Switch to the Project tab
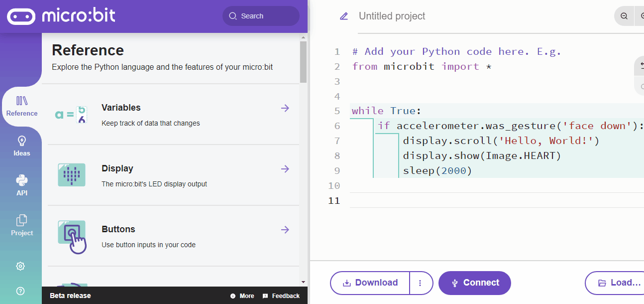 pyautogui.click(x=22, y=226)
